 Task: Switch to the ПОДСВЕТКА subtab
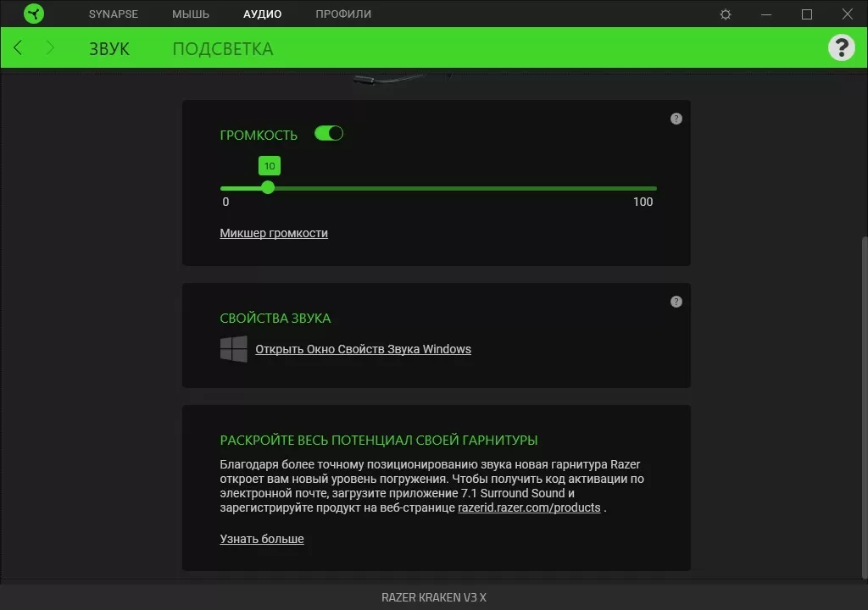pos(223,48)
